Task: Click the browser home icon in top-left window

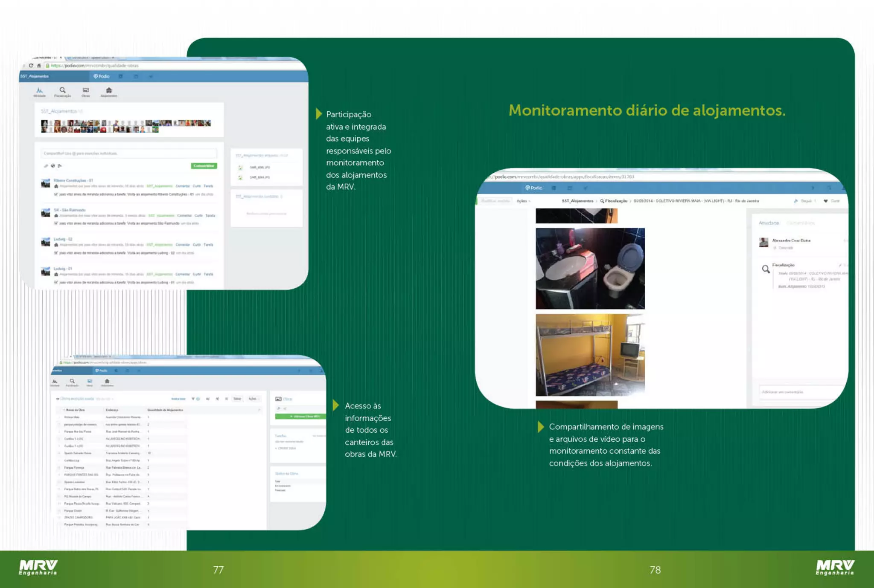Action: 39,66
